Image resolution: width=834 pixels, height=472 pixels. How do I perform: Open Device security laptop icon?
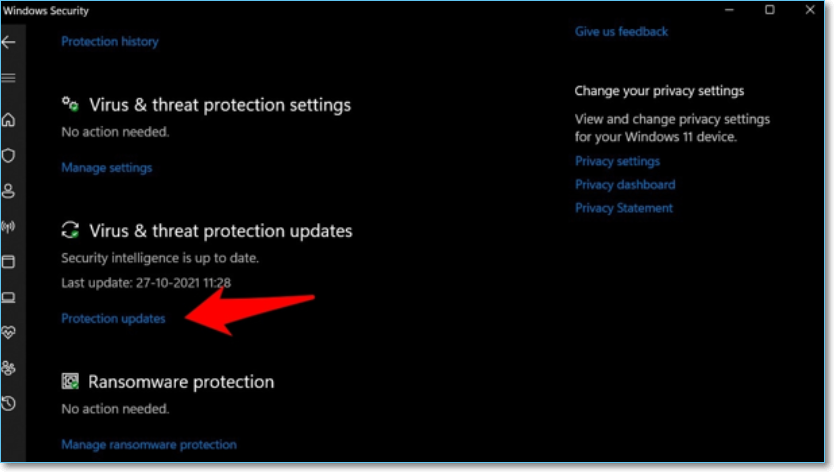(x=9, y=297)
